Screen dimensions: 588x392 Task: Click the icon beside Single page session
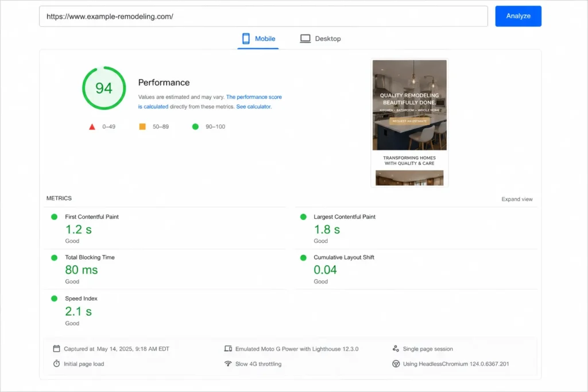(396, 348)
